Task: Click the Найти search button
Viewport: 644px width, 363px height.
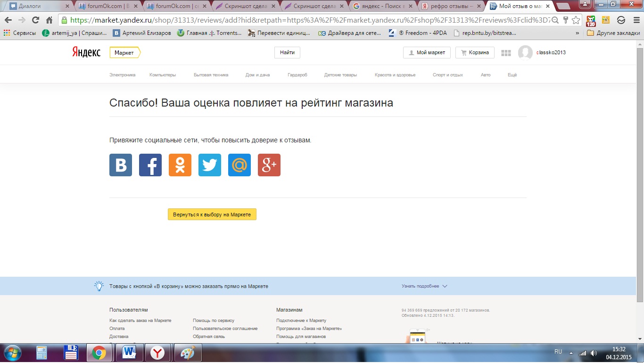Action: 287,53
